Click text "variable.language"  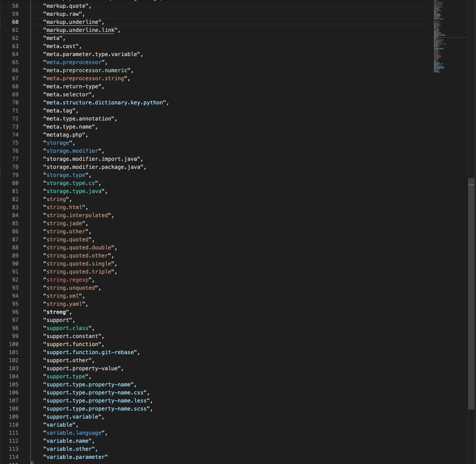tap(74, 433)
